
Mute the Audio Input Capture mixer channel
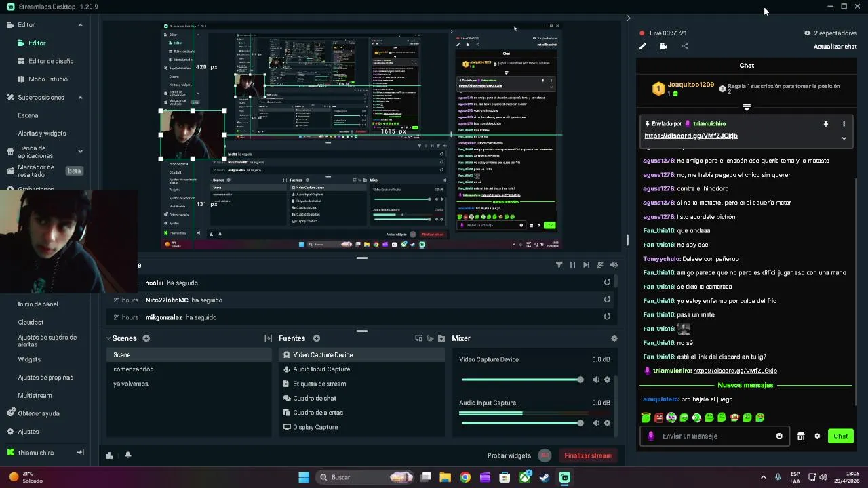coord(596,423)
